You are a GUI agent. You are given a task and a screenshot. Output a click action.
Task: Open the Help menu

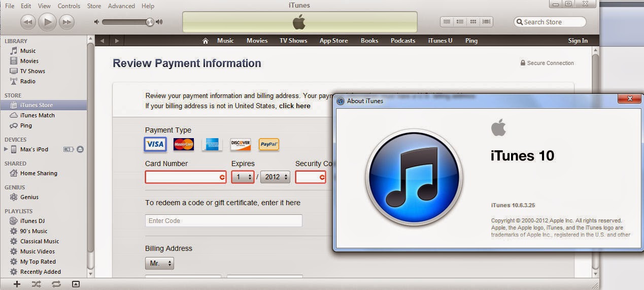coord(148,6)
